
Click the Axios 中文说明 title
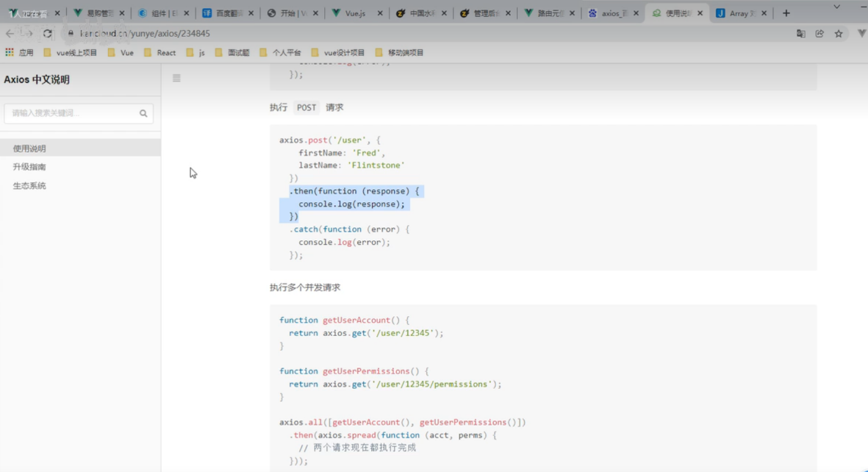pyautogui.click(x=37, y=80)
